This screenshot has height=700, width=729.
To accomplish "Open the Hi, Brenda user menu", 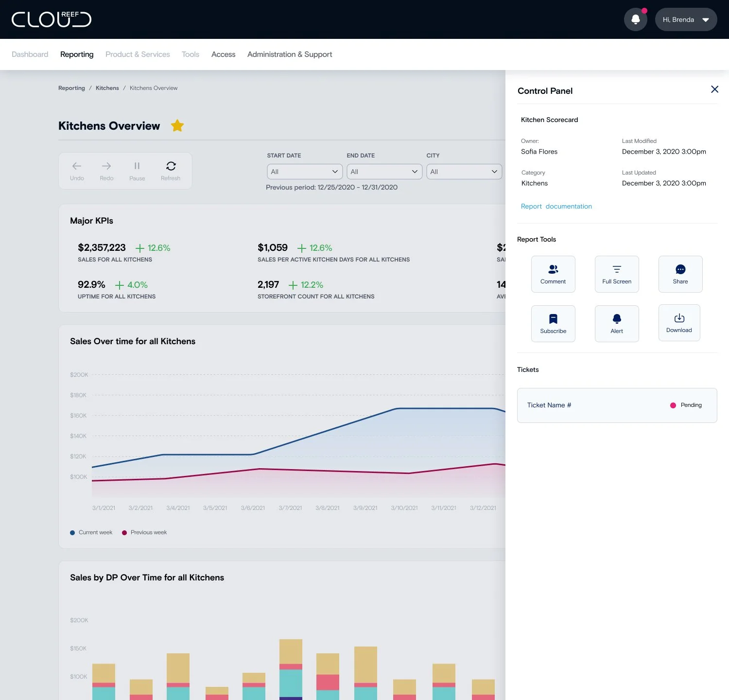I will (x=686, y=19).
